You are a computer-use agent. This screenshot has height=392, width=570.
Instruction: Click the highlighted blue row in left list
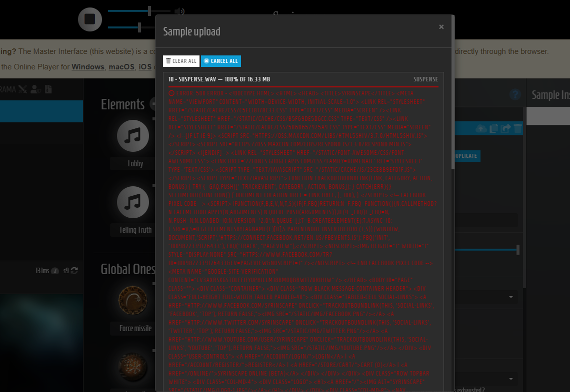(41, 111)
